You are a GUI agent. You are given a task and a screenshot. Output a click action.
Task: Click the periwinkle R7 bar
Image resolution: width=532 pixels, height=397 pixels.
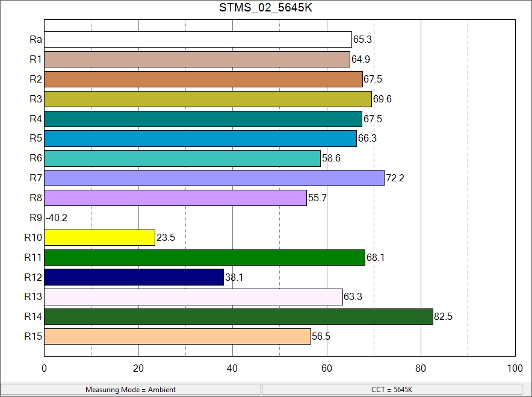214,178
